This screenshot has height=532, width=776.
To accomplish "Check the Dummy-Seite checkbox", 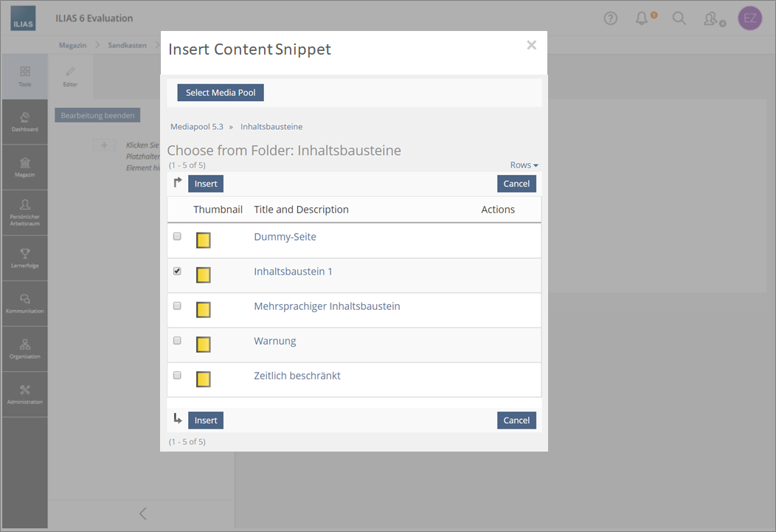I will coord(177,237).
